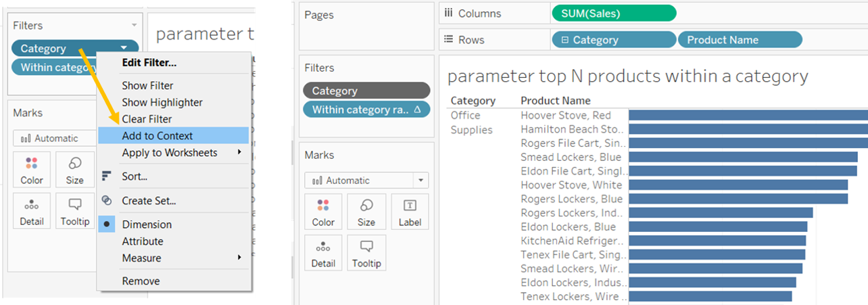
Task: Click Category column header in view
Action: pos(473,101)
